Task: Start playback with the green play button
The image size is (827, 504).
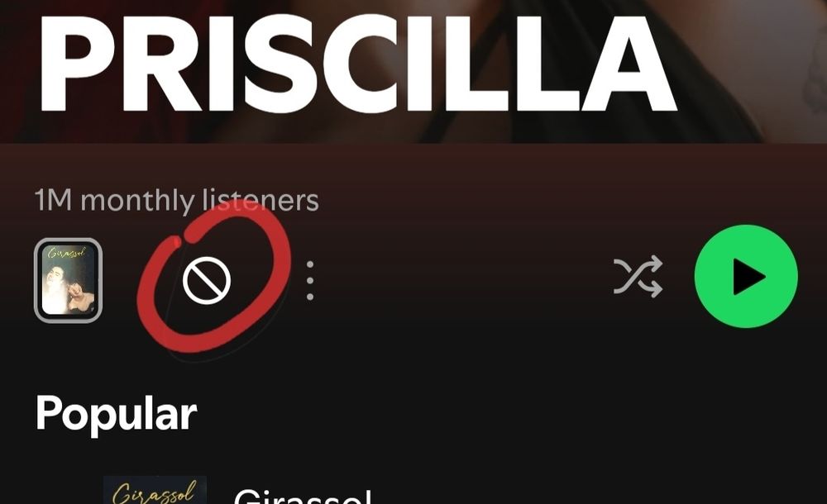Action: point(746,276)
